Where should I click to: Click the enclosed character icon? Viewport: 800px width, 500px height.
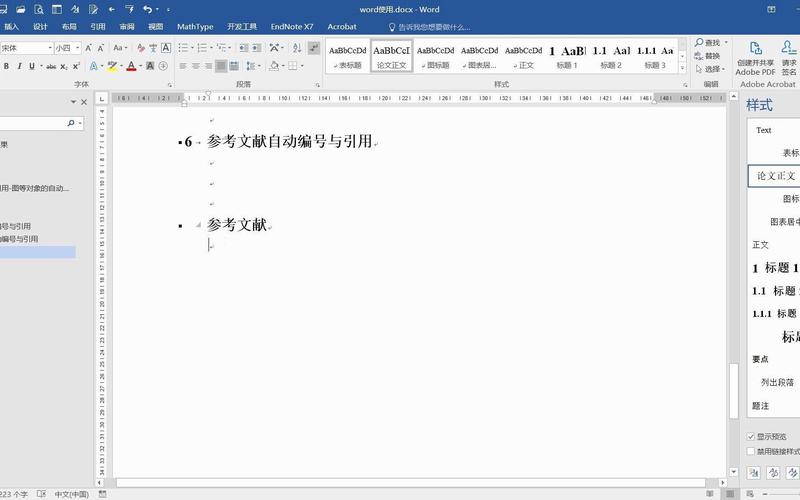pos(163,66)
